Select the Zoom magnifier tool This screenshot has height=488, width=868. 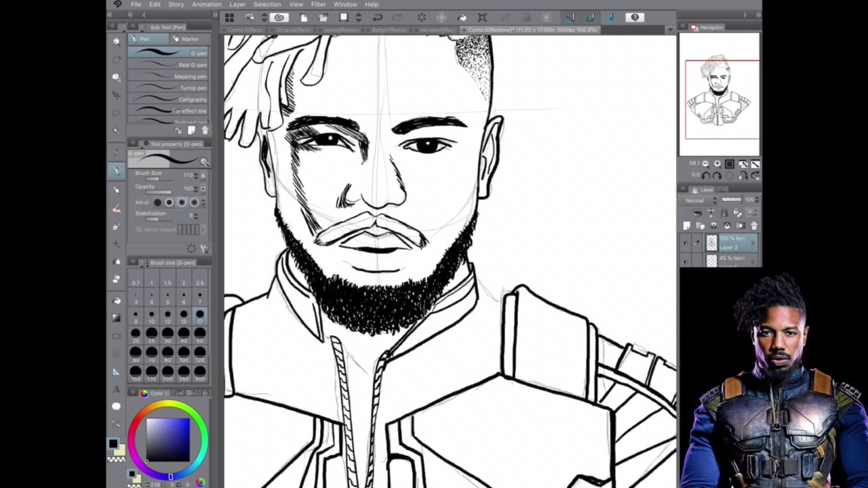pos(117,41)
